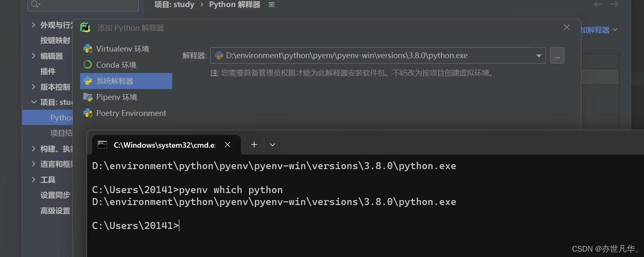The width and height of the screenshot is (644, 257).
Task: Select the 编辑器 settings category label
Action: (x=52, y=56)
